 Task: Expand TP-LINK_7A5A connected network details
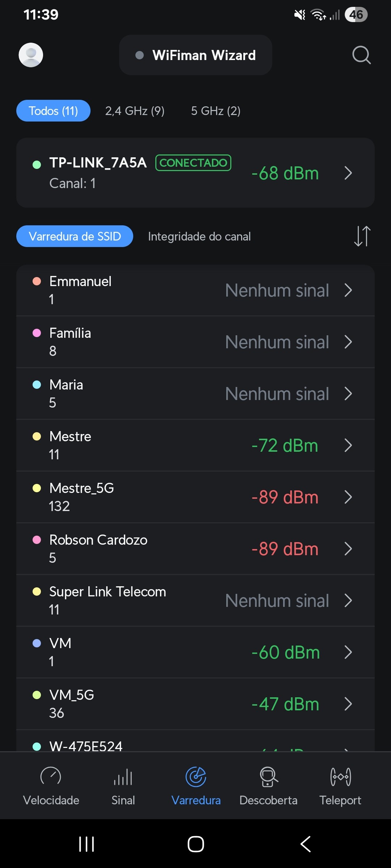(348, 173)
